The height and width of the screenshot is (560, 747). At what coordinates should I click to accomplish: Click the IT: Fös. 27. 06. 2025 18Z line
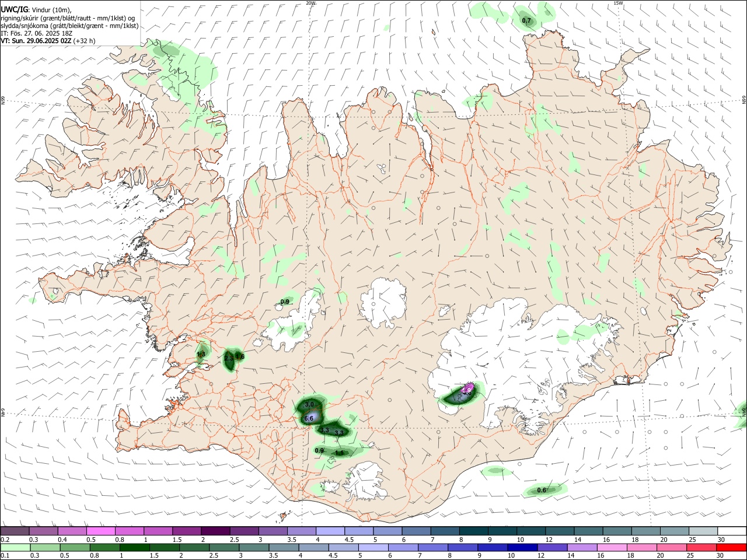pos(37,33)
